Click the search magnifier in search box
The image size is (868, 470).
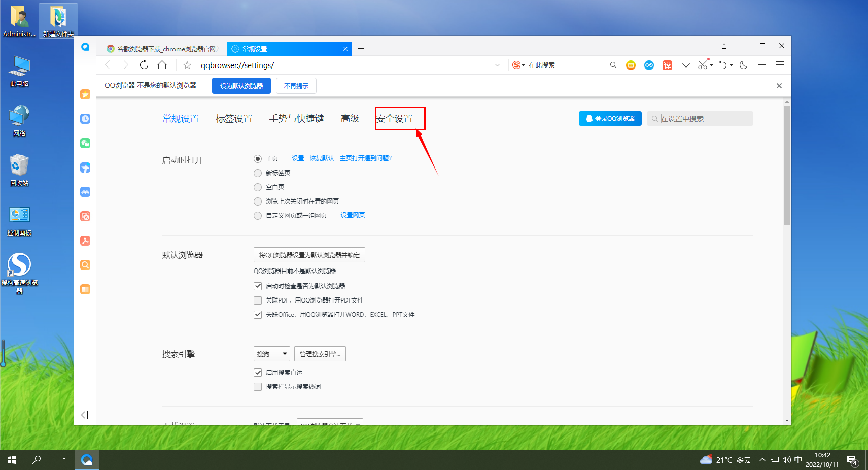point(613,65)
